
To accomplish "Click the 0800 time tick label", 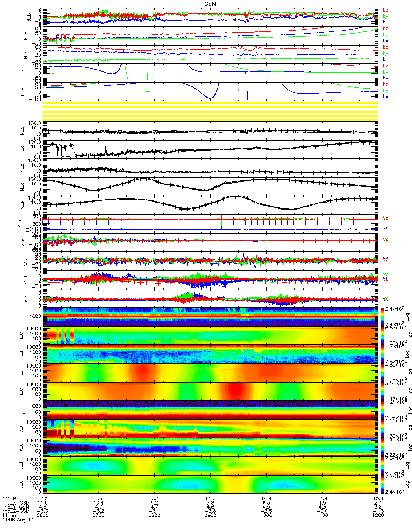I will pos(155,515).
